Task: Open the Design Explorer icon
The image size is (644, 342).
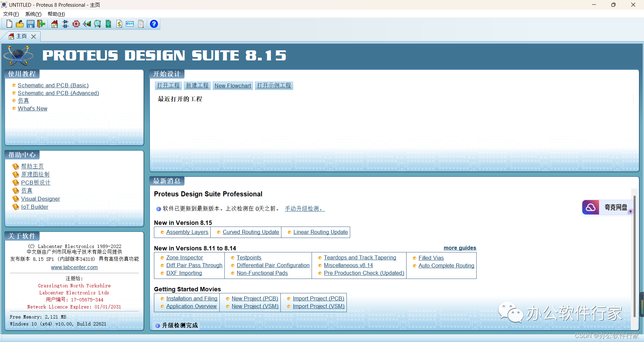Action: 108,24
